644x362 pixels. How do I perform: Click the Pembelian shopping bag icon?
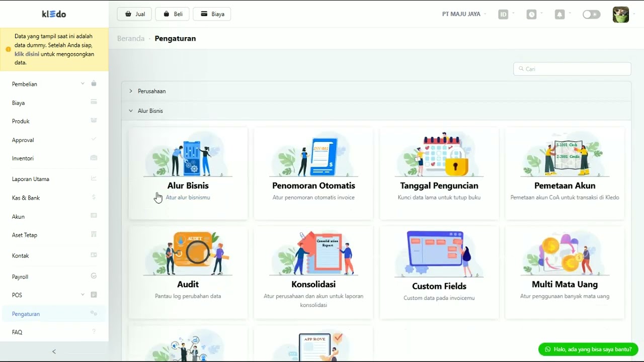click(x=94, y=83)
